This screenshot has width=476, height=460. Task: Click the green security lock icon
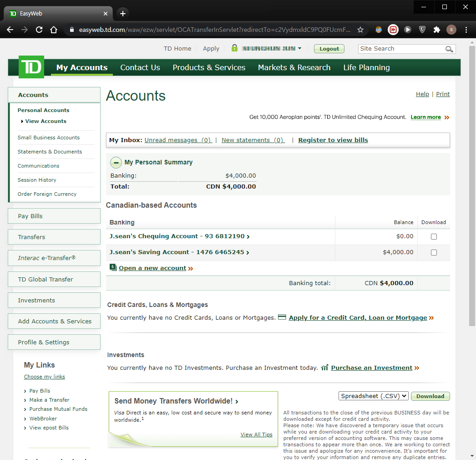tap(234, 48)
